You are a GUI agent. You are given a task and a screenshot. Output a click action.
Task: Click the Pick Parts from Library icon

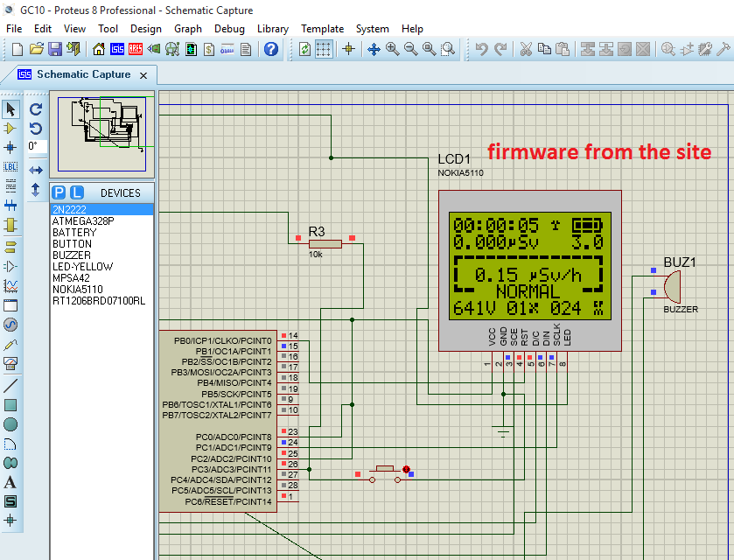(668, 49)
